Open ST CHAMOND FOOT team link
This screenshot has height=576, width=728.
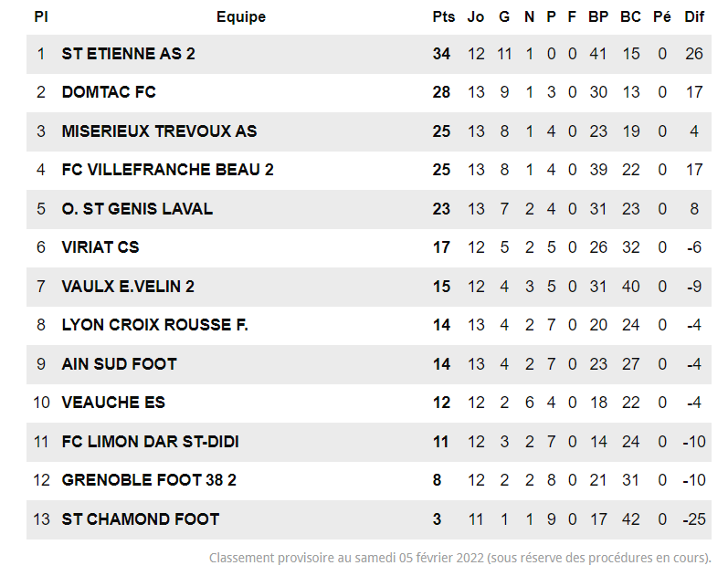coord(141,519)
